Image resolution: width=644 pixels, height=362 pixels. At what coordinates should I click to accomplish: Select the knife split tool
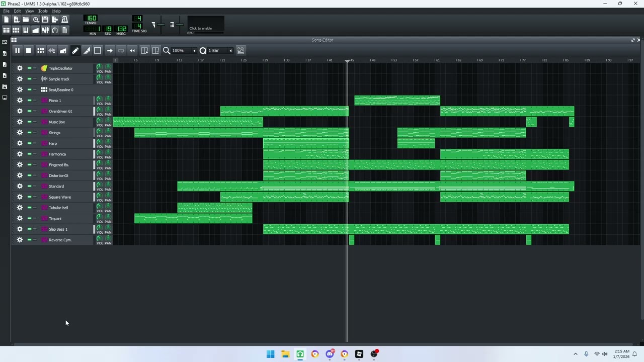click(x=87, y=50)
